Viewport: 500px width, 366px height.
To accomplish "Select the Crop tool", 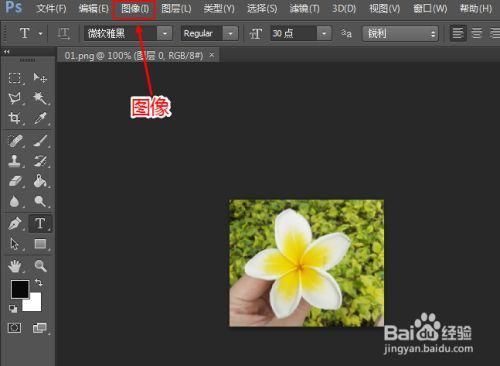I will click(15, 118).
